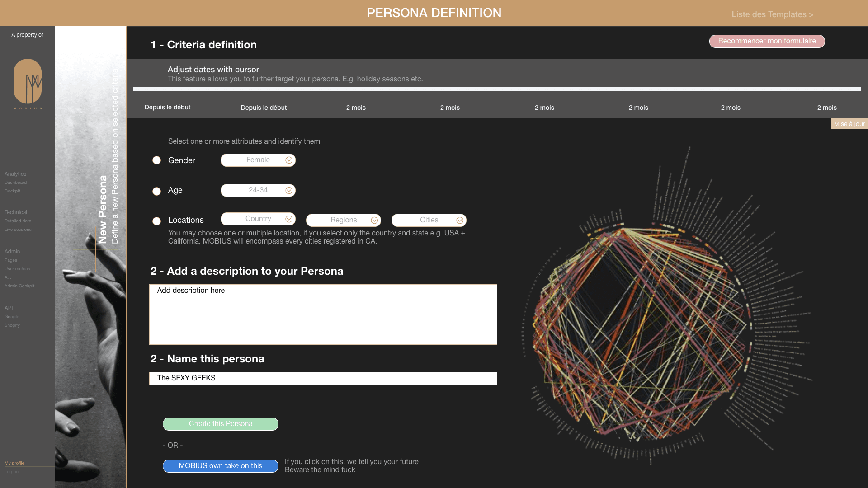Click the Female dropdown arrow icon
The image size is (868, 488).
pos(289,160)
